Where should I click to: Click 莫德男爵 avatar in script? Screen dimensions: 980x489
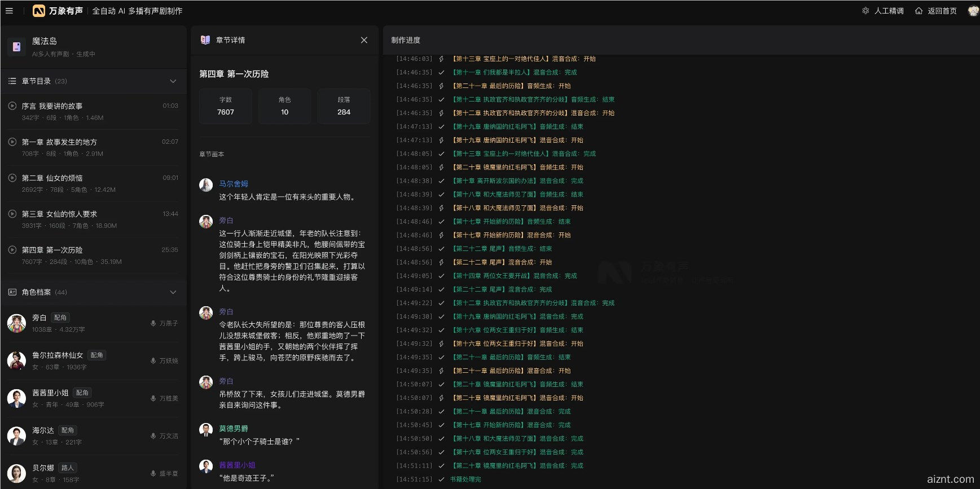(x=206, y=430)
